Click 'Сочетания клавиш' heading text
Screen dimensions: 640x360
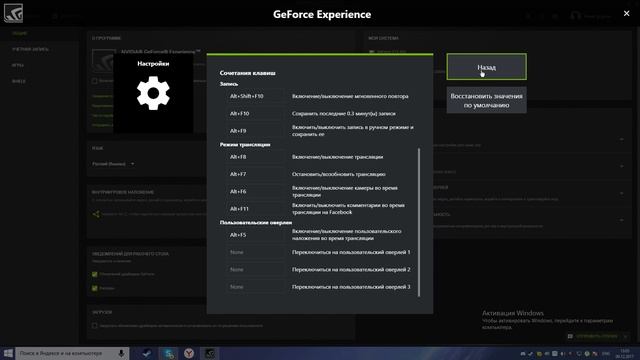(x=247, y=73)
